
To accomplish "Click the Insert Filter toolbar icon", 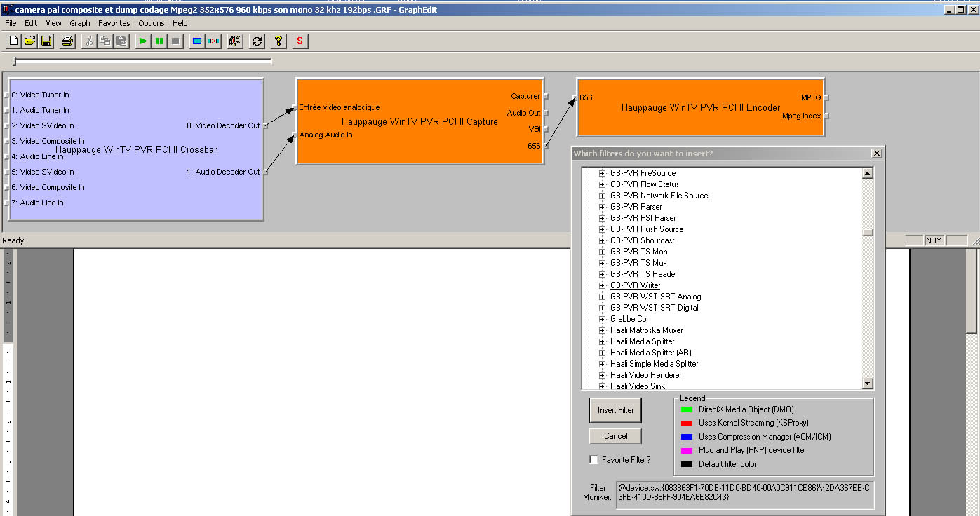I will click(x=197, y=41).
